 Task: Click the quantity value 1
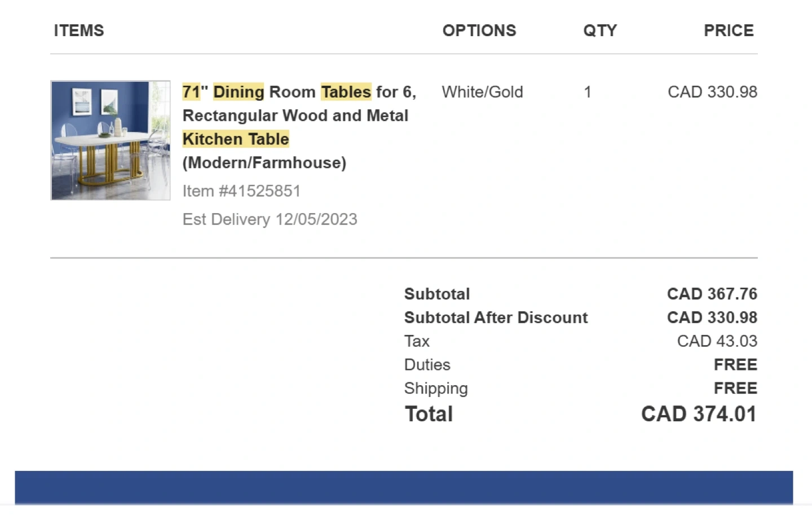588,92
